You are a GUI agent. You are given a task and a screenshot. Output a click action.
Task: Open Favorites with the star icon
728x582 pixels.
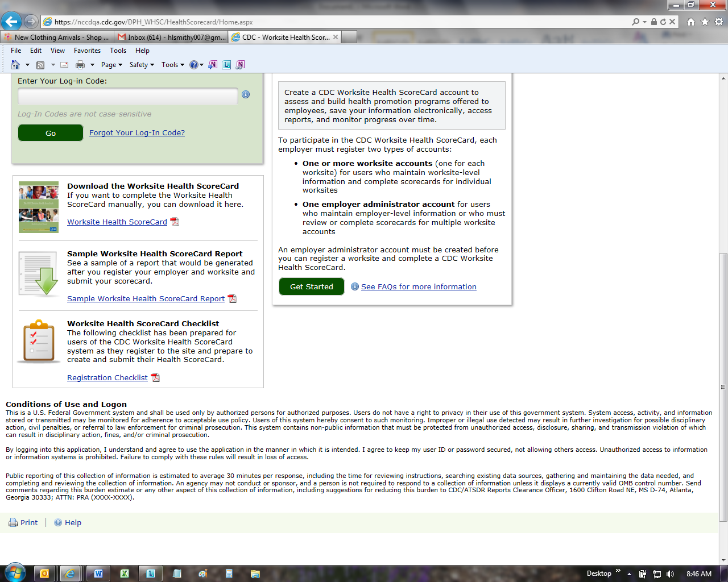(x=705, y=22)
